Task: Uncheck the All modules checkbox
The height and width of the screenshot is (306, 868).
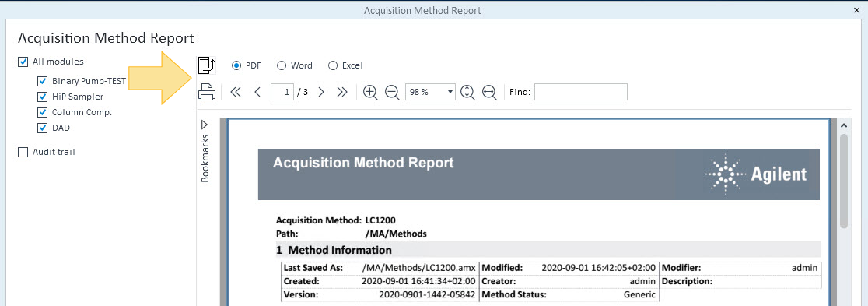Action: pos(23,62)
